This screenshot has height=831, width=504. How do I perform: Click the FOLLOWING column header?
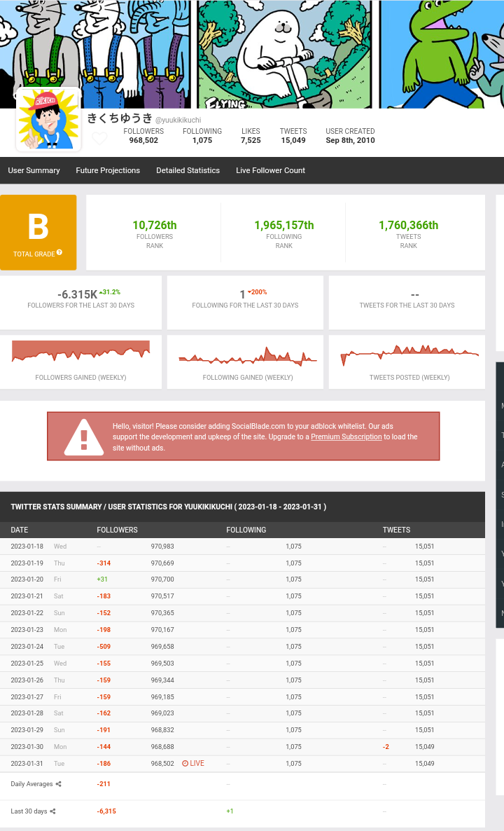[x=246, y=530]
